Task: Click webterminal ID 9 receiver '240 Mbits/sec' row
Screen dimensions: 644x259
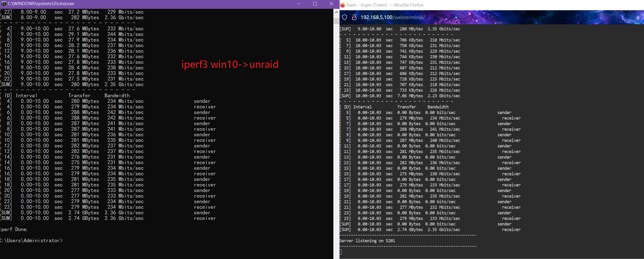Action: (430, 140)
